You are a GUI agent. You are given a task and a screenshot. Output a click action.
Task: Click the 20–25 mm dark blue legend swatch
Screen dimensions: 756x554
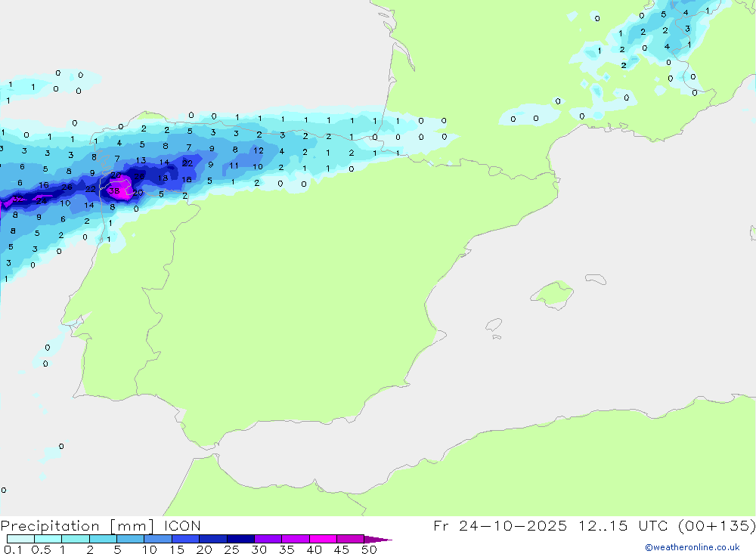[x=212, y=539]
